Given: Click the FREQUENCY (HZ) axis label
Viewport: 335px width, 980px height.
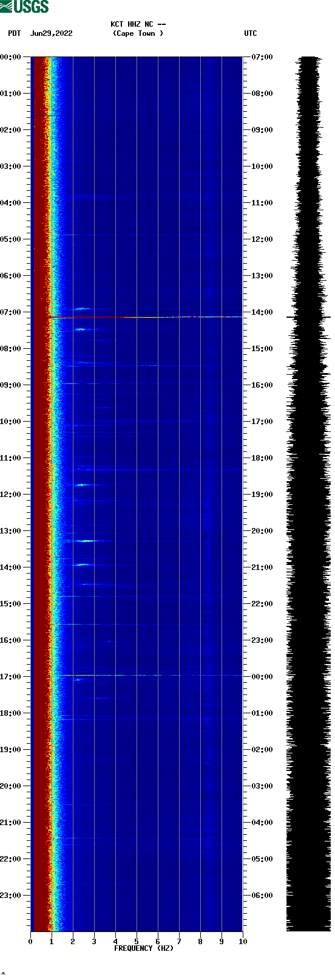Looking at the screenshot, I should (144, 948).
